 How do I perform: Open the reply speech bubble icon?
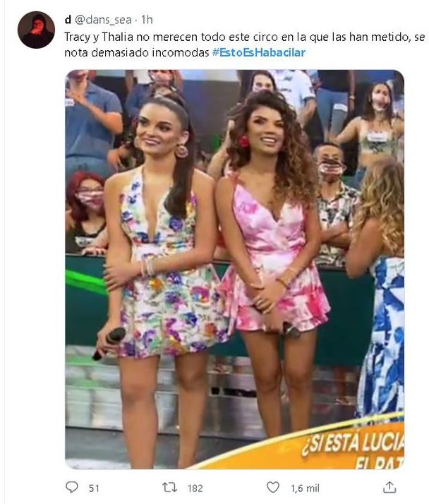[x=72, y=487]
